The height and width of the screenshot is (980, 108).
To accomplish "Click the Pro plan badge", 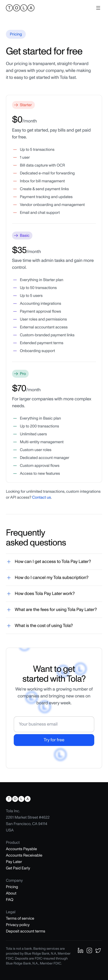I will coord(20,374).
